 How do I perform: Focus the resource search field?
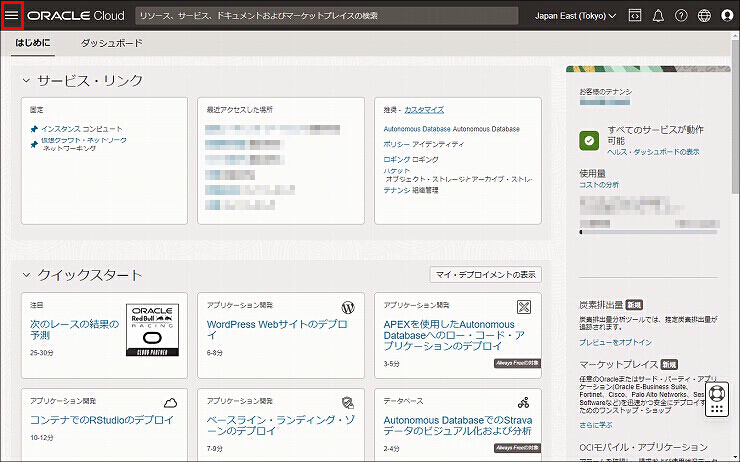point(327,16)
